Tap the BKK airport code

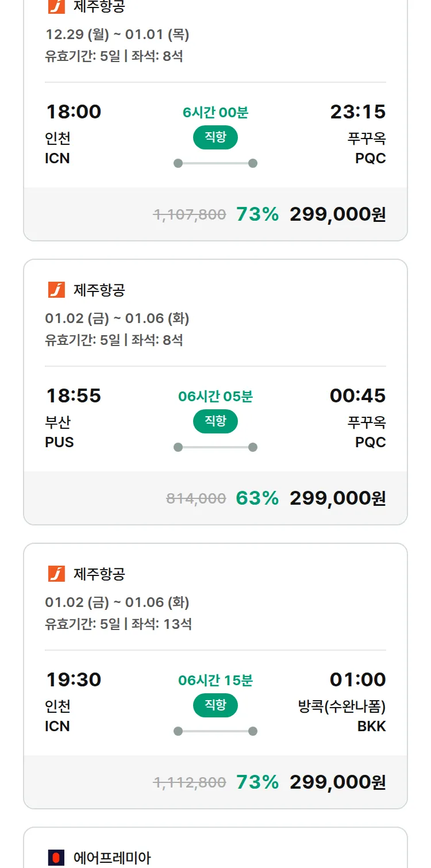[371, 726]
